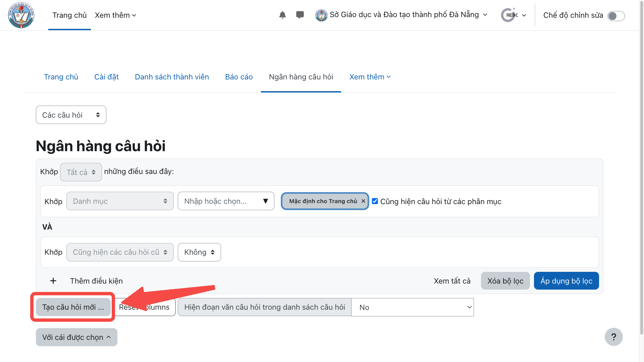Open the 'Tất cả' match selector
This screenshot has height=362, width=644.
pos(81,172)
